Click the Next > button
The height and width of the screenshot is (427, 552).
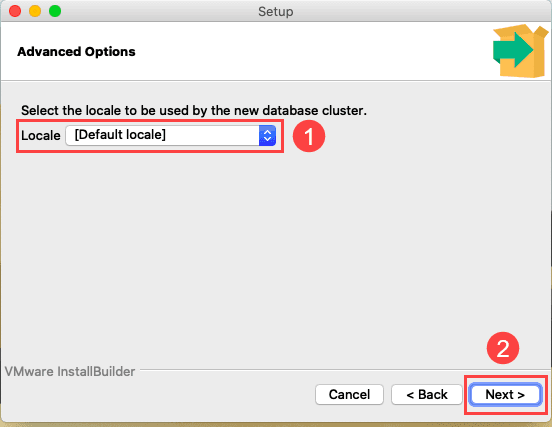[x=505, y=395]
